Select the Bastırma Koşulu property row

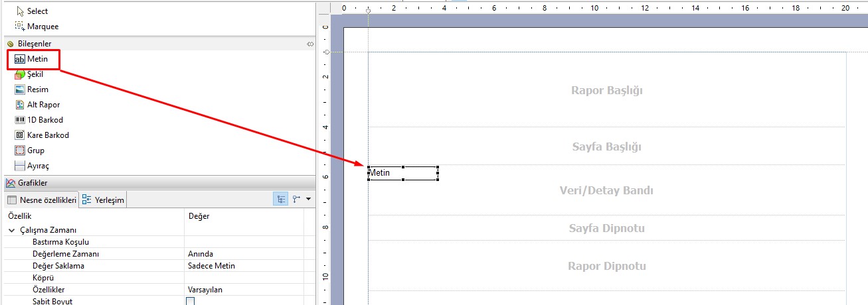tap(159, 242)
